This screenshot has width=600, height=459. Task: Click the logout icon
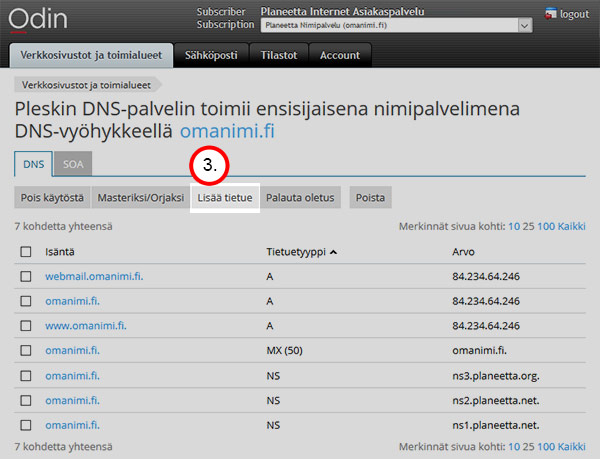coord(551,14)
